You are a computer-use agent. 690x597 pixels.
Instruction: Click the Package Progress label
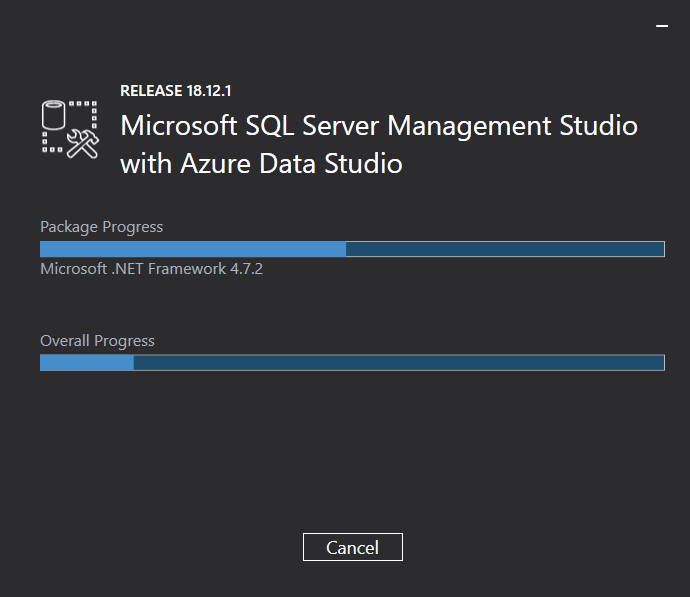[x=101, y=227]
